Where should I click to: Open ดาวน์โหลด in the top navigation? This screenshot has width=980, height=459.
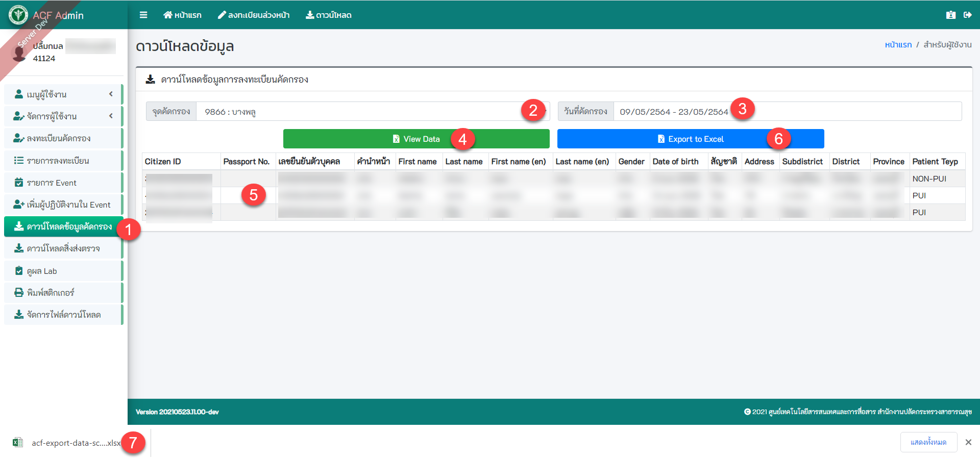(x=329, y=15)
